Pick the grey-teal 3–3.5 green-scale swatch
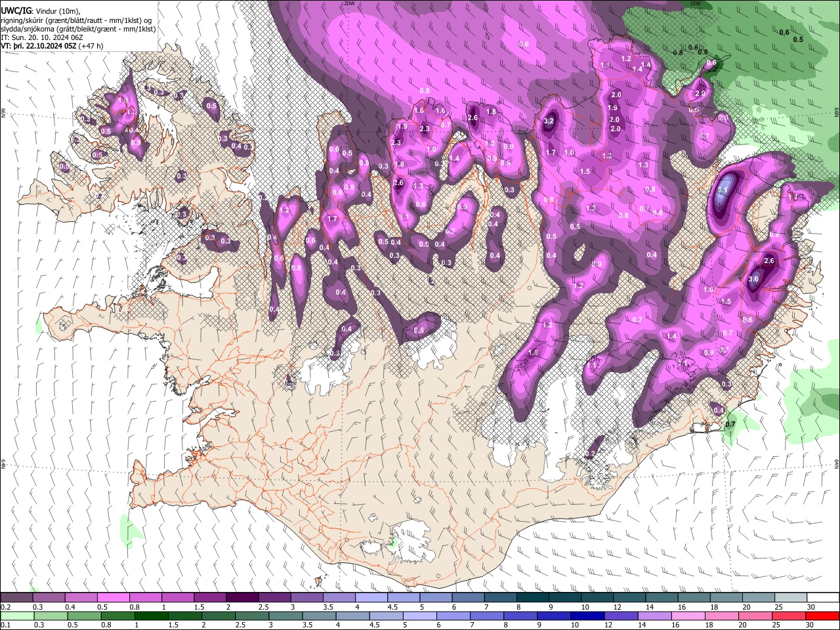The image size is (840, 630). click(285, 616)
